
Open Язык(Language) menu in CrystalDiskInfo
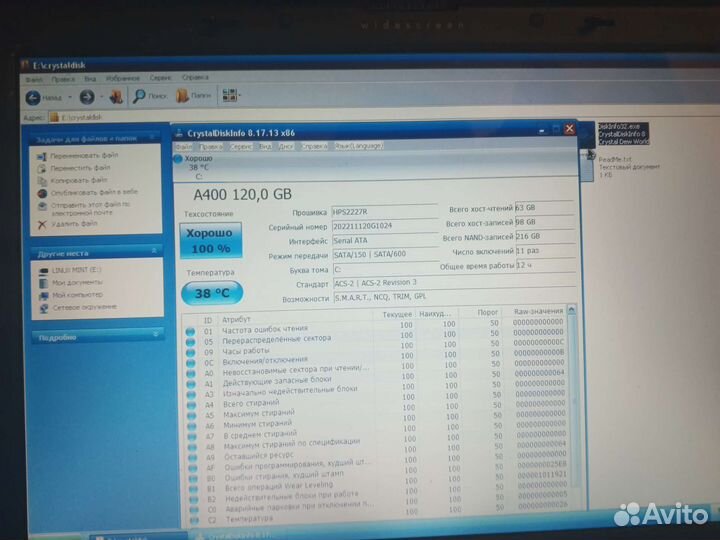[359, 146]
